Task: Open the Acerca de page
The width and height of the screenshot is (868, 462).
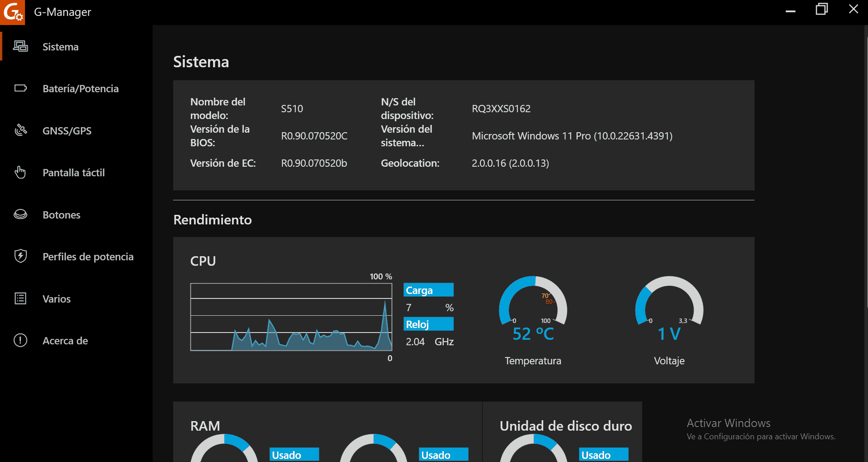Action: click(76, 341)
